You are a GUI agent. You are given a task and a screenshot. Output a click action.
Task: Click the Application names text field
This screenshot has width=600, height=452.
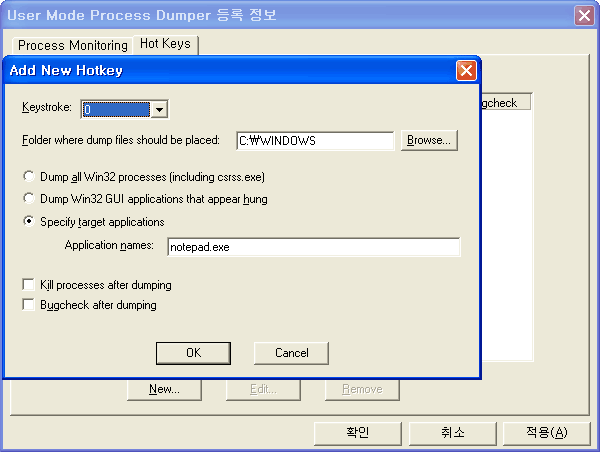pos(312,247)
